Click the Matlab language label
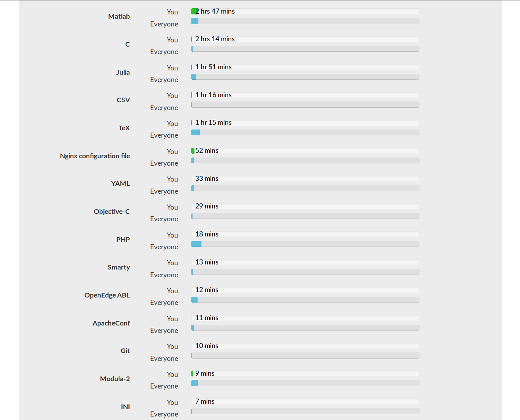This screenshot has height=420, width=520. coord(119,16)
